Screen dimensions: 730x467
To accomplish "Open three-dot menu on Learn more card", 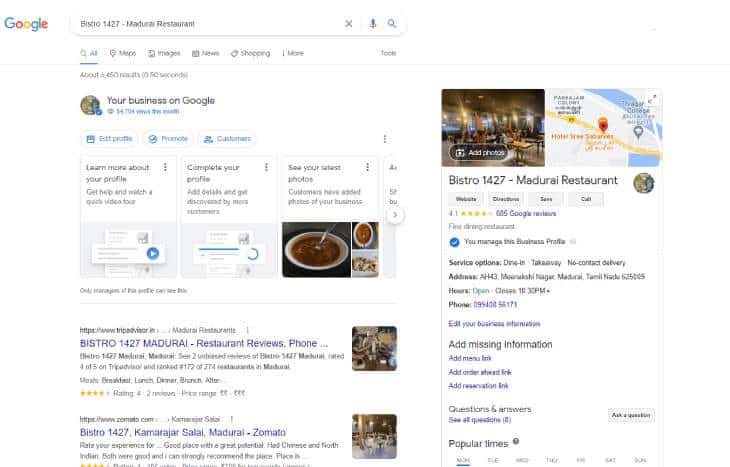I will (x=165, y=167).
